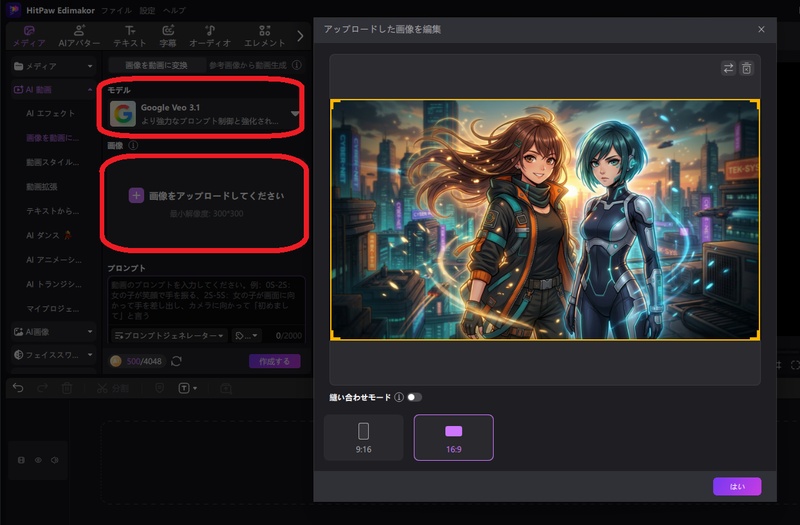The image size is (800, 525).
Task: Select AI ダンス in sidebar
Action: (x=48, y=235)
